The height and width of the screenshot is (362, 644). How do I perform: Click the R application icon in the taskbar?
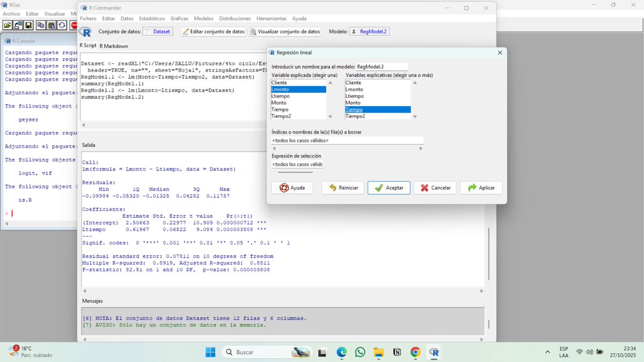(434, 352)
